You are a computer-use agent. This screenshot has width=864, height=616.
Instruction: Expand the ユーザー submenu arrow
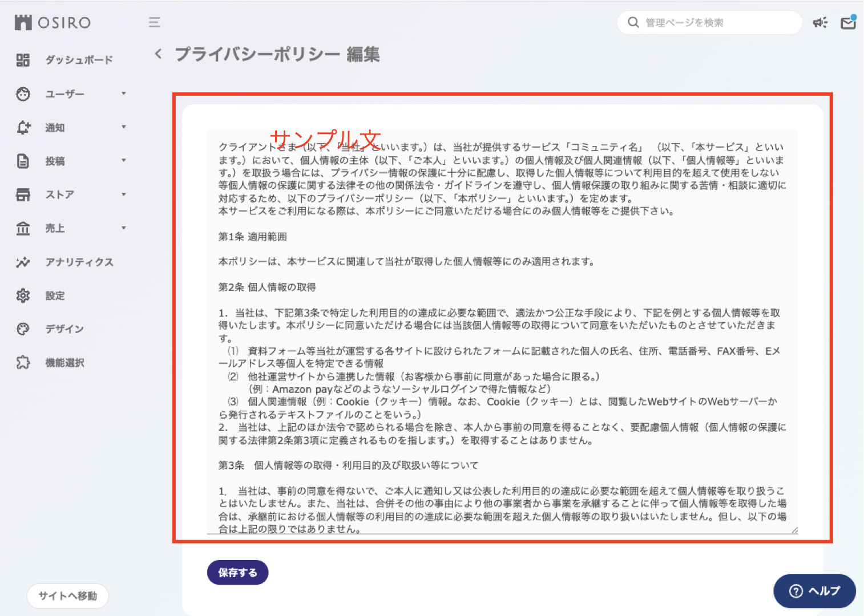click(x=123, y=93)
